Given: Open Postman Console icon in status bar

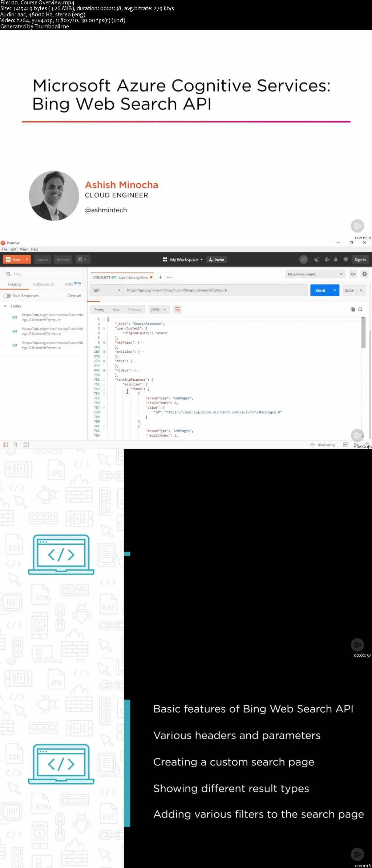Looking at the screenshot, I should (x=26, y=444).
